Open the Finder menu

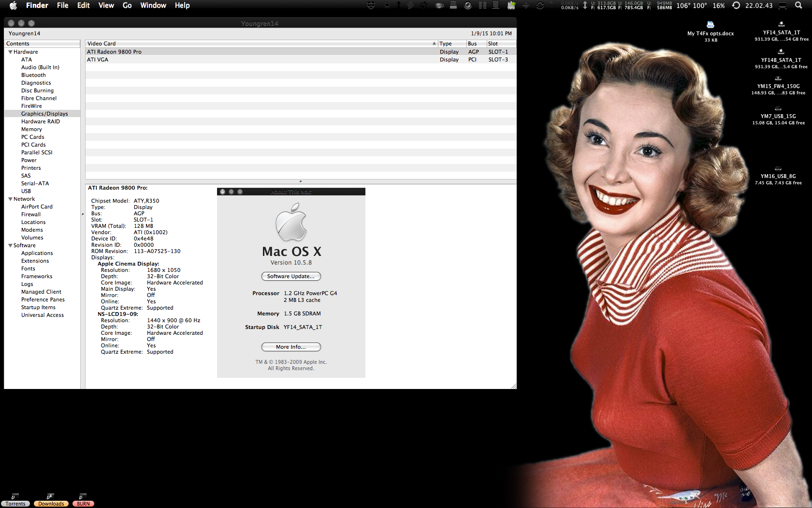click(x=37, y=5)
